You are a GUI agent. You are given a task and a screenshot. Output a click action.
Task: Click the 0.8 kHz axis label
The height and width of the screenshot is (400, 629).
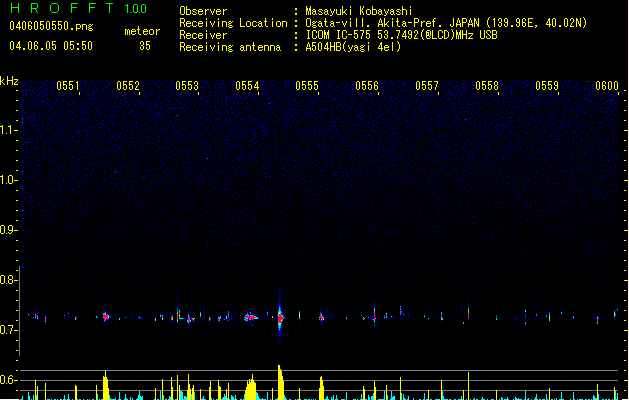(8, 280)
